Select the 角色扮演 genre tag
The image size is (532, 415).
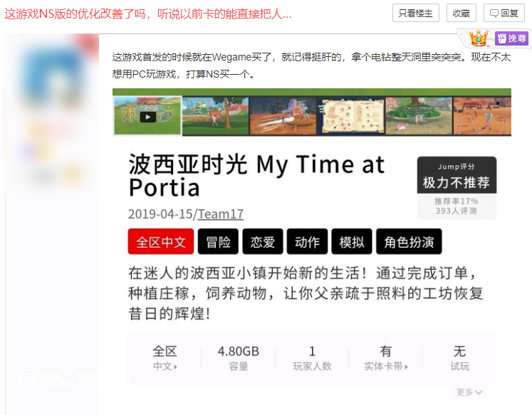pyautogui.click(x=409, y=242)
